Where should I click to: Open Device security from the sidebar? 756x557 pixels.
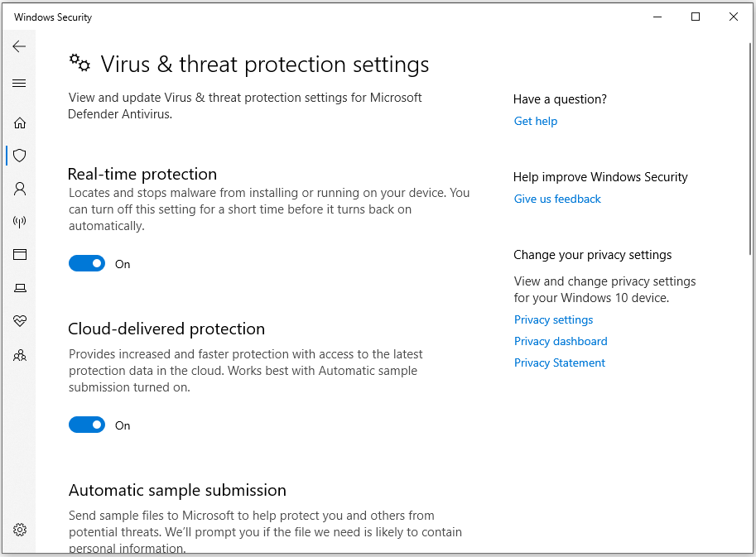tap(19, 287)
